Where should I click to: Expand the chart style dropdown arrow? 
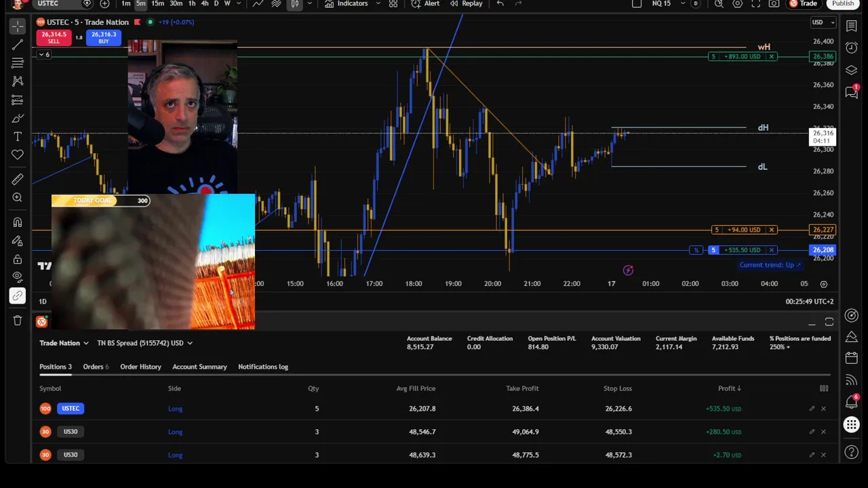pos(310,3)
